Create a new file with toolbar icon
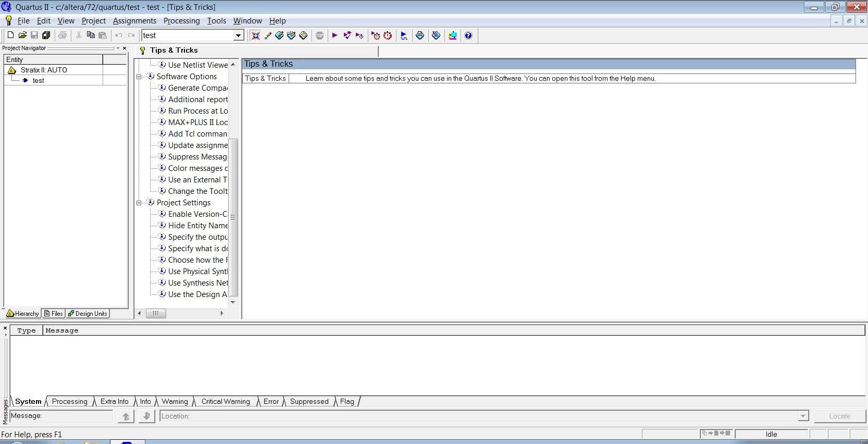The height and width of the screenshot is (444, 868). pos(10,35)
